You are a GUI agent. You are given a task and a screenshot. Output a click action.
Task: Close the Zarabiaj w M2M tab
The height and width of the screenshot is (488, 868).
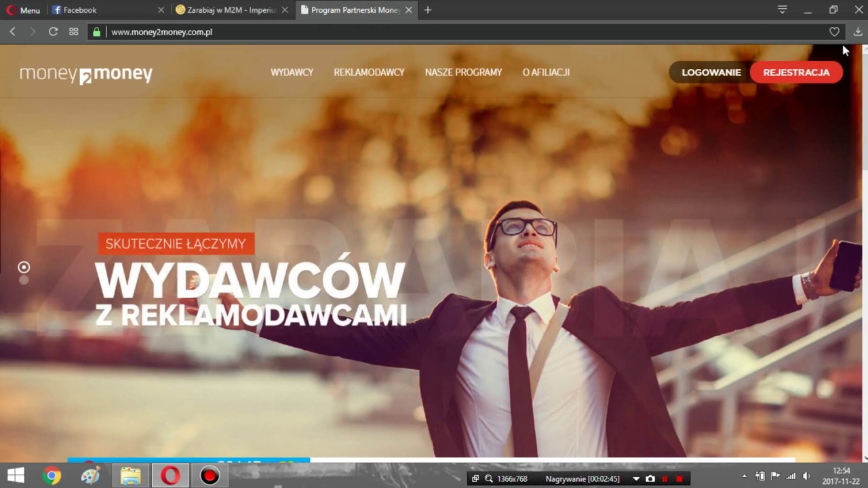pyautogui.click(x=285, y=10)
